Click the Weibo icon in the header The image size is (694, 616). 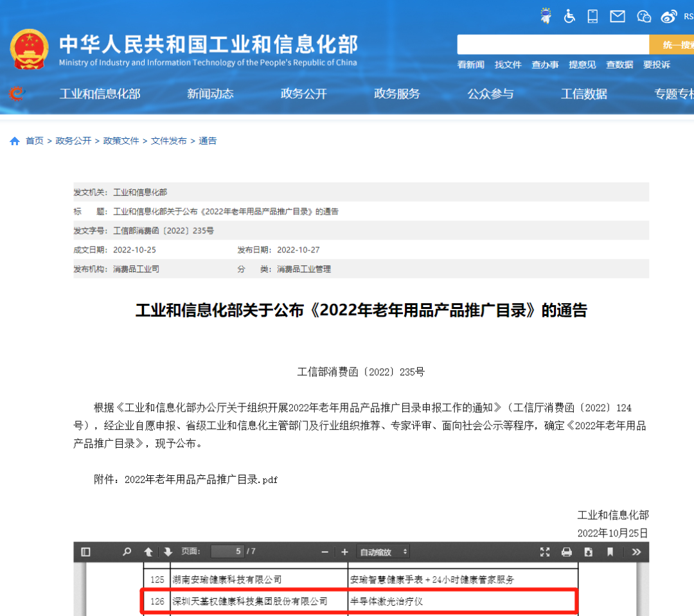tap(668, 16)
